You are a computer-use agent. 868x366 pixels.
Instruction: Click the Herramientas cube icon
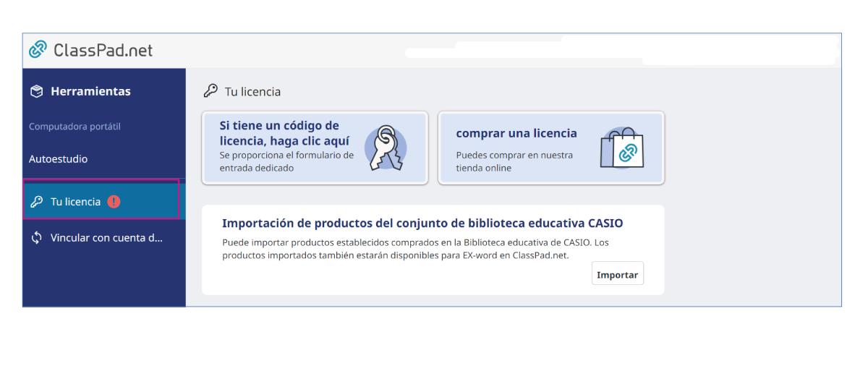coord(36,92)
